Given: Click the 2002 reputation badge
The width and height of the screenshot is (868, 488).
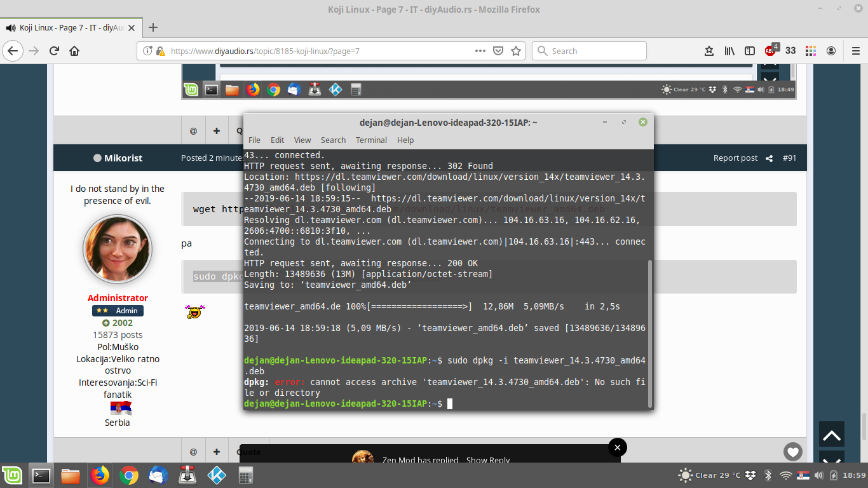Looking at the screenshot, I should point(118,323).
